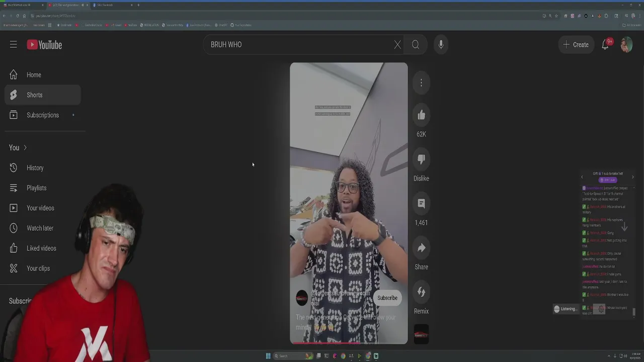Open the browser extensions puzzle icon

tap(606, 16)
